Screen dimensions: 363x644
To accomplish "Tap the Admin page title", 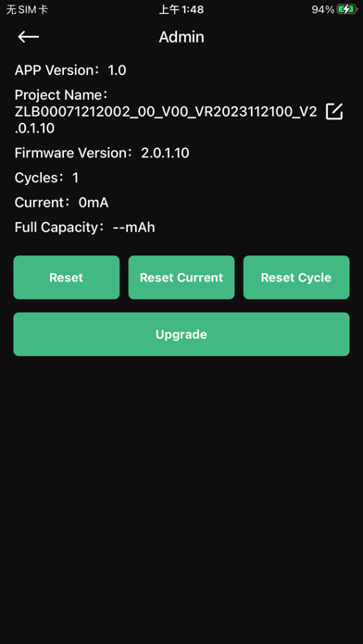I will pyautogui.click(x=181, y=37).
